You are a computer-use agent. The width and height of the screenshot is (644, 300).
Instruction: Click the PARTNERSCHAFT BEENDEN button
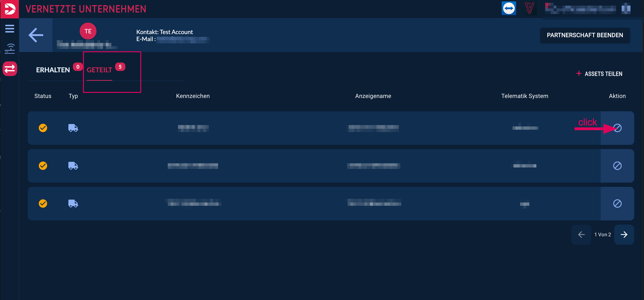pyautogui.click(x=585, y=35)
